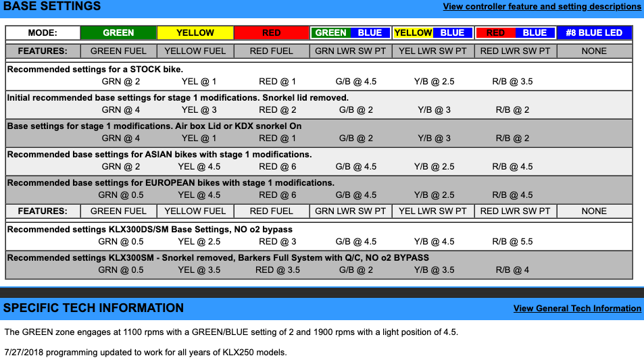Pick the solid RED mode cell
This screenshot has width=644, height=360.
point(272,32)
